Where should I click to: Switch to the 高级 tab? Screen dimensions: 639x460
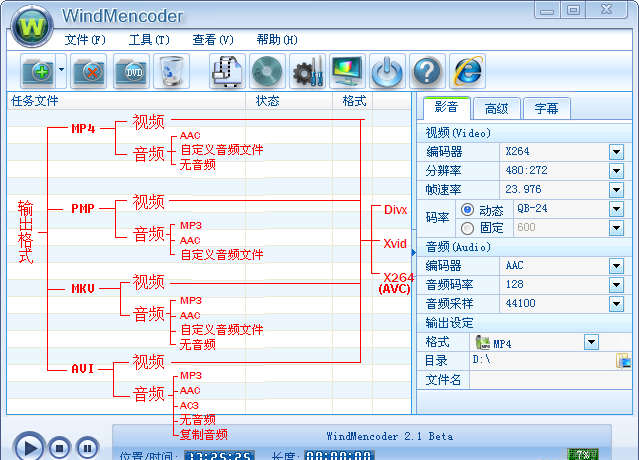[497, 108]
